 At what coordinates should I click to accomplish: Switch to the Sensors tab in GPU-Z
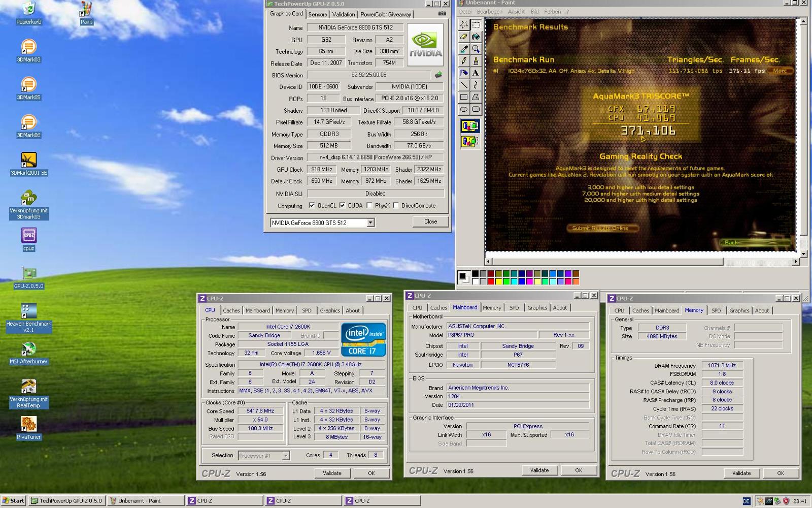(318, 14)
